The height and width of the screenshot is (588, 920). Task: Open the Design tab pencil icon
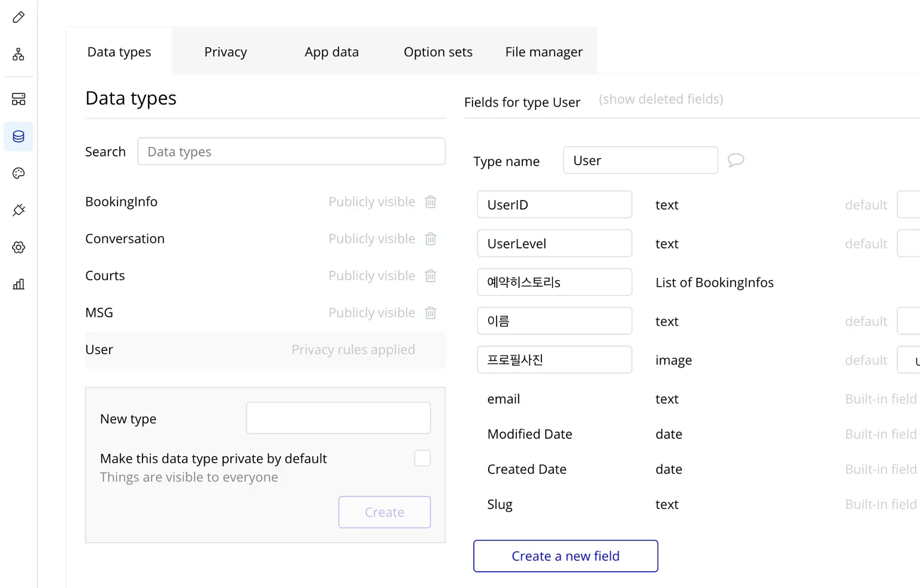[19, 17]
